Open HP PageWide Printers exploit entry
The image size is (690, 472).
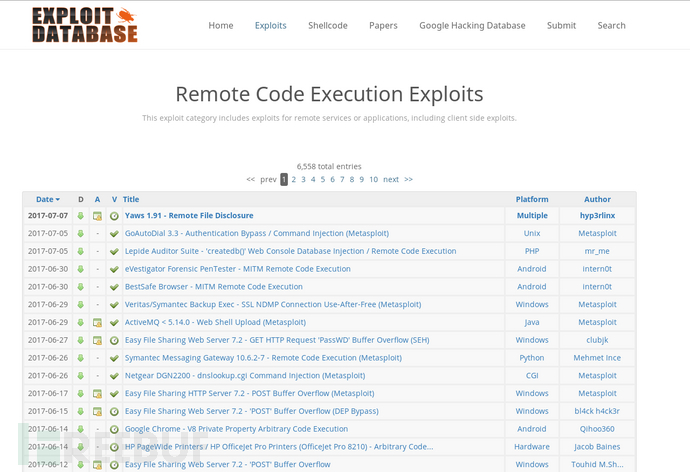point(279,447)
